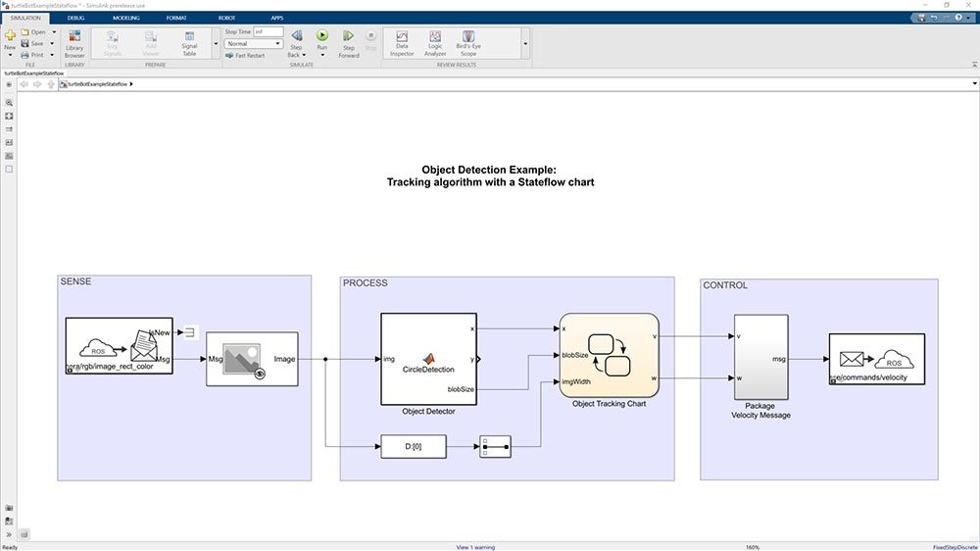
Task: Open the breadcrumb bar dropdown at right end
Action: click(x=974, y=83)
